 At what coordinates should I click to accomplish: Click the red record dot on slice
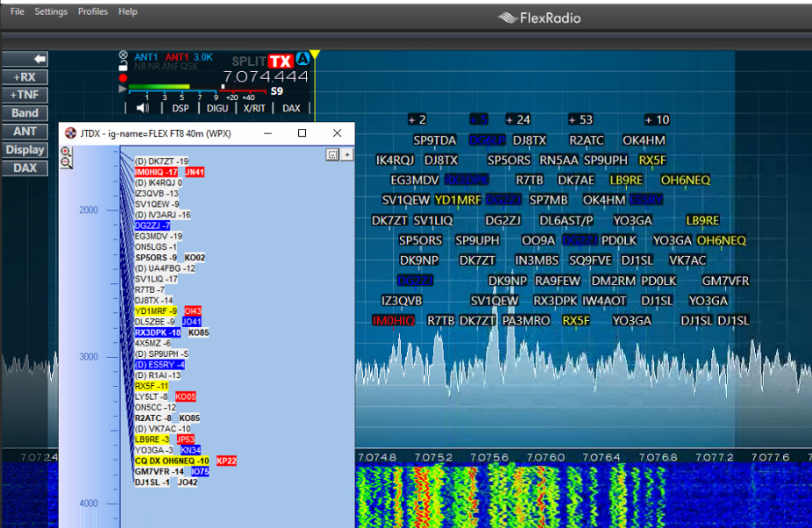(123, 78)
